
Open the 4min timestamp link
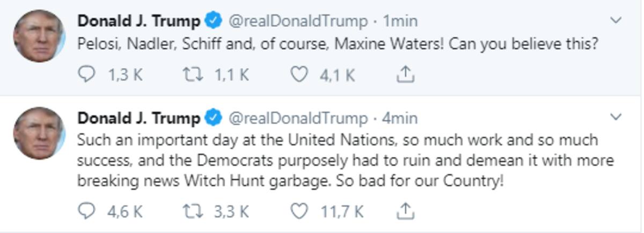400,118
